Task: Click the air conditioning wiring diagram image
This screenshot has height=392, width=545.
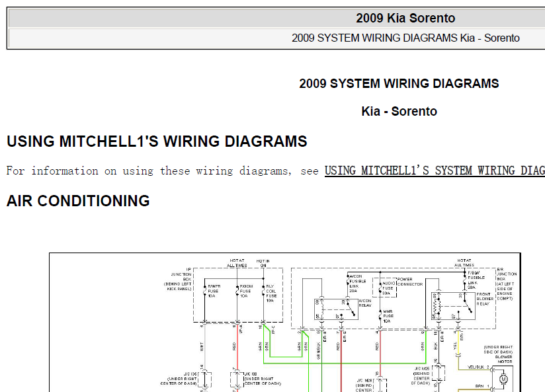Action: (285, 323)
